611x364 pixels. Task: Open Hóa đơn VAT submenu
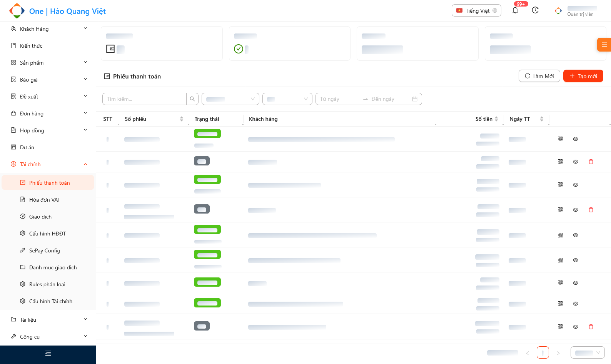48,200
